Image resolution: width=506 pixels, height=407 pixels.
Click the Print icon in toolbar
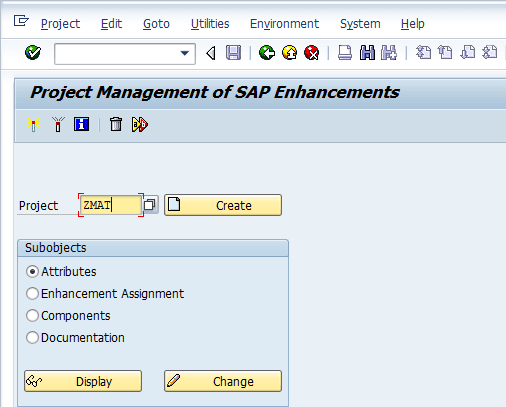point(345,53)
